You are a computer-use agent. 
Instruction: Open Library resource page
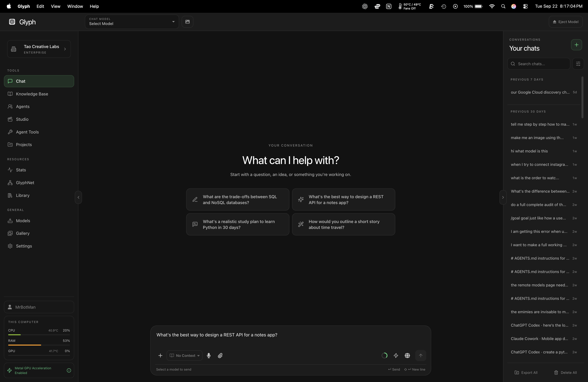tap(39, 195)
